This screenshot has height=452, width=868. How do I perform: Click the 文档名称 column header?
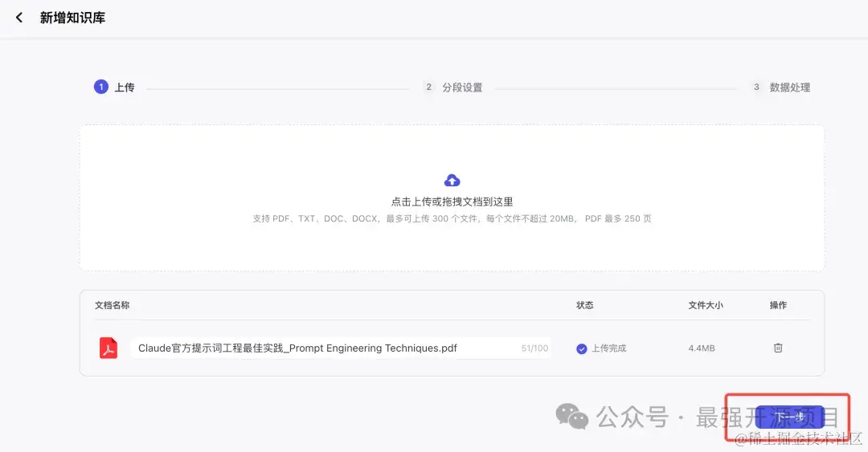pyautogui.click(x=112, y=305)
